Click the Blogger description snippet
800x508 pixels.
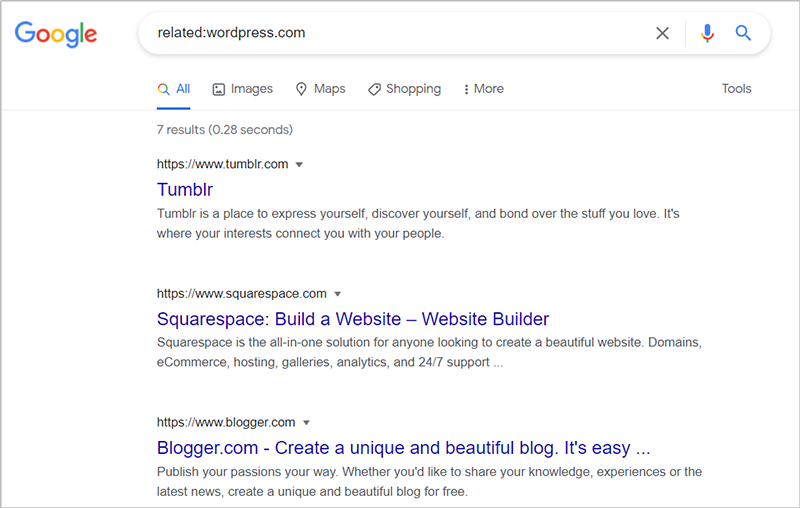tap(429, 481)
